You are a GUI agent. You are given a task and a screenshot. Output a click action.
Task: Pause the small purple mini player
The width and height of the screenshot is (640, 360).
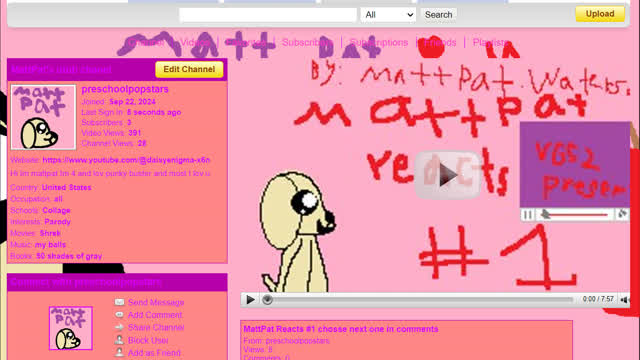coord(527,215)
